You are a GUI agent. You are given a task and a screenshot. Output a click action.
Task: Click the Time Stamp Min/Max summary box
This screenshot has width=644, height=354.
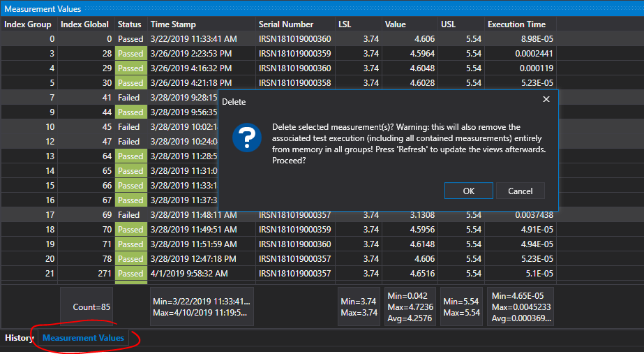coord(202,307)
